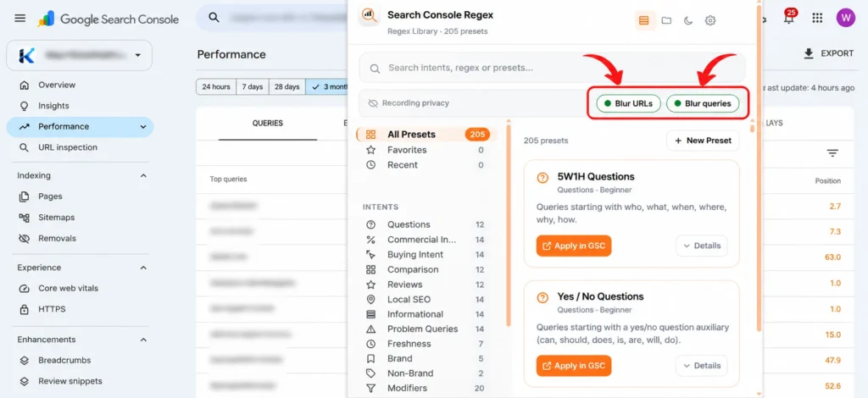Click the Problem Queries warning icon
The width and height of the screenshot is (868, 398).
tap(371, 329)
